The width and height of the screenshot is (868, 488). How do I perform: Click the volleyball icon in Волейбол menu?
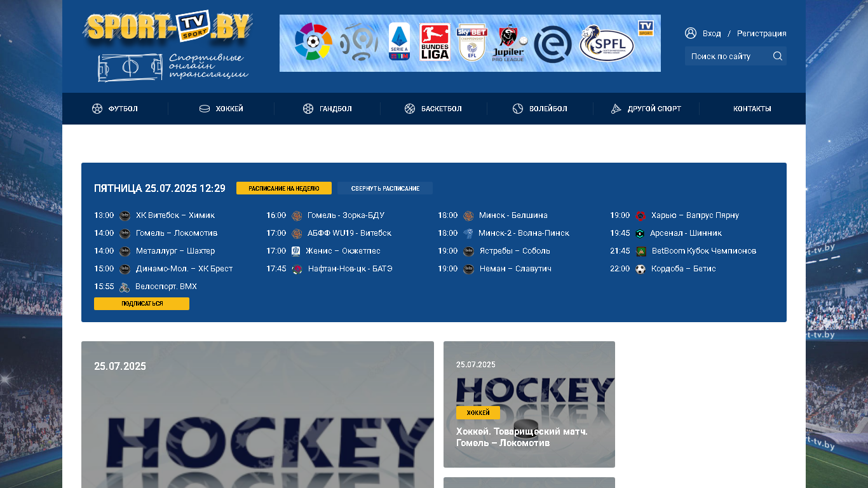pos(518,109)
